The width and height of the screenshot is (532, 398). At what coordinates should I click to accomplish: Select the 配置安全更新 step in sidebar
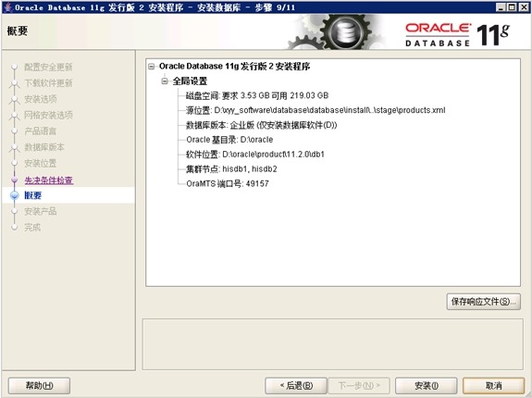click(48, 68)
